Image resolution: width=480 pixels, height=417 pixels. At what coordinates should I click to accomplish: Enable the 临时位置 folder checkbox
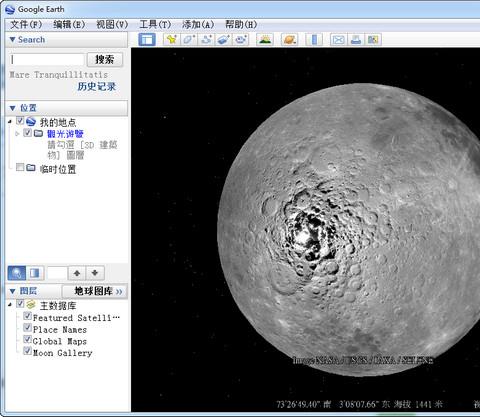click(x=20, y=167)
